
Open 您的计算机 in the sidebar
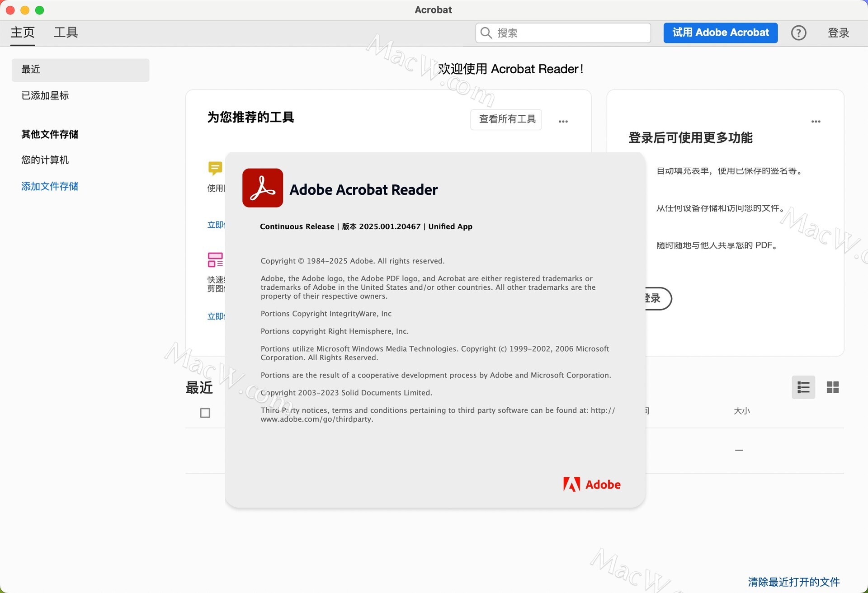click(45, 160)
